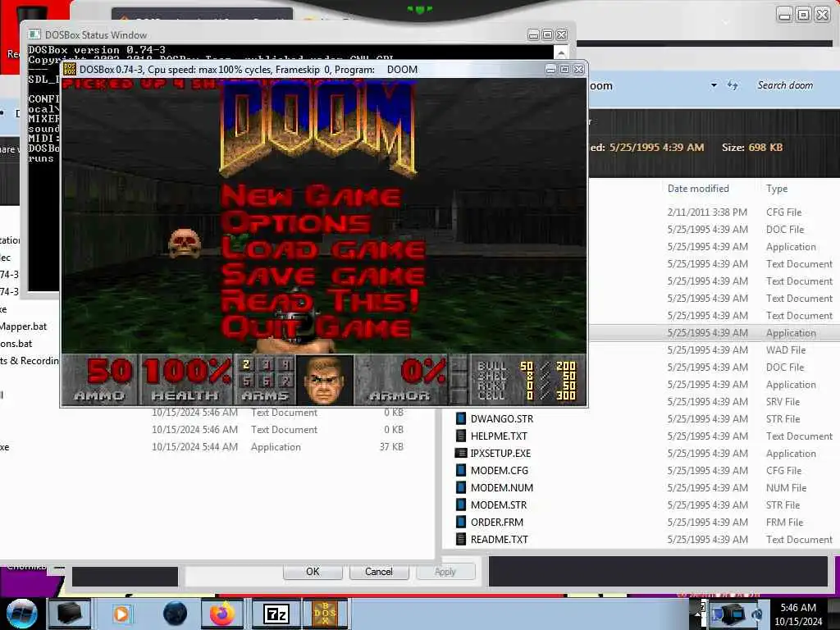Click the Cancel button in the dialog
The height and width of the screenshot is (630, 840).
pyautogui.click(x=379, y=572)
